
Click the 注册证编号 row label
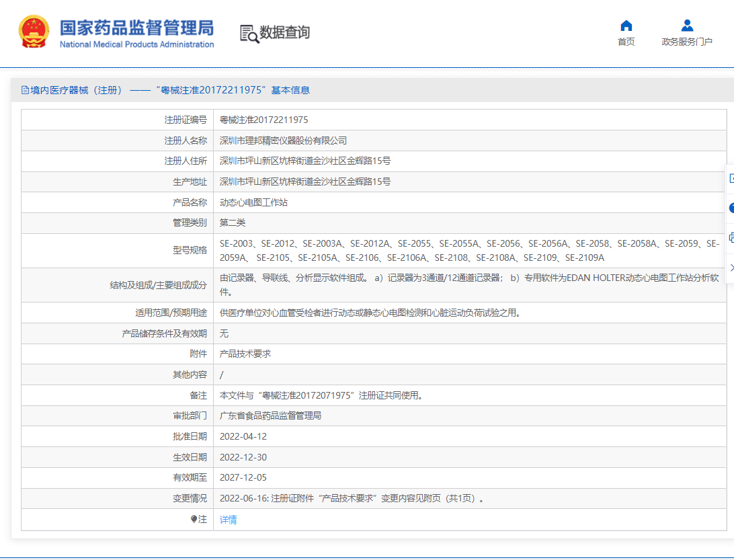point(186,120)
